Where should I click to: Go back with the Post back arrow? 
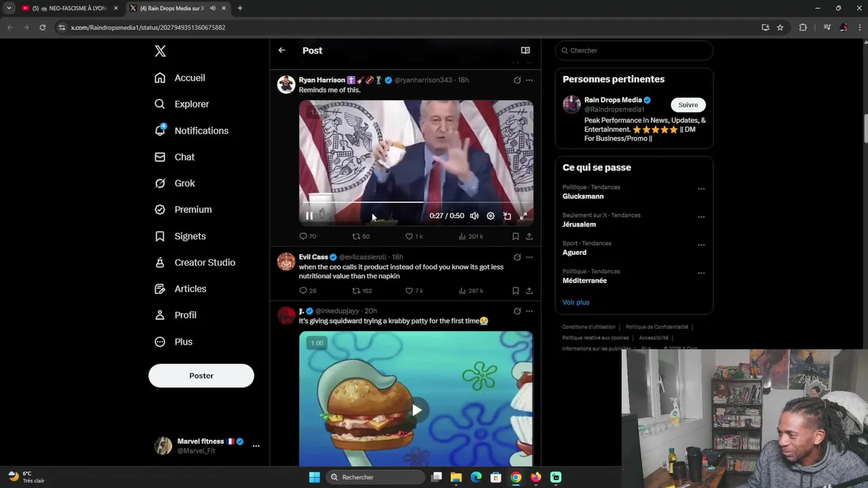coord(281,50)
